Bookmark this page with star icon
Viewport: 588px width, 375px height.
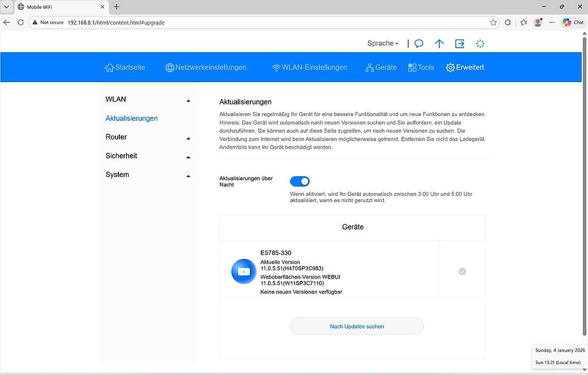[493, 22]
